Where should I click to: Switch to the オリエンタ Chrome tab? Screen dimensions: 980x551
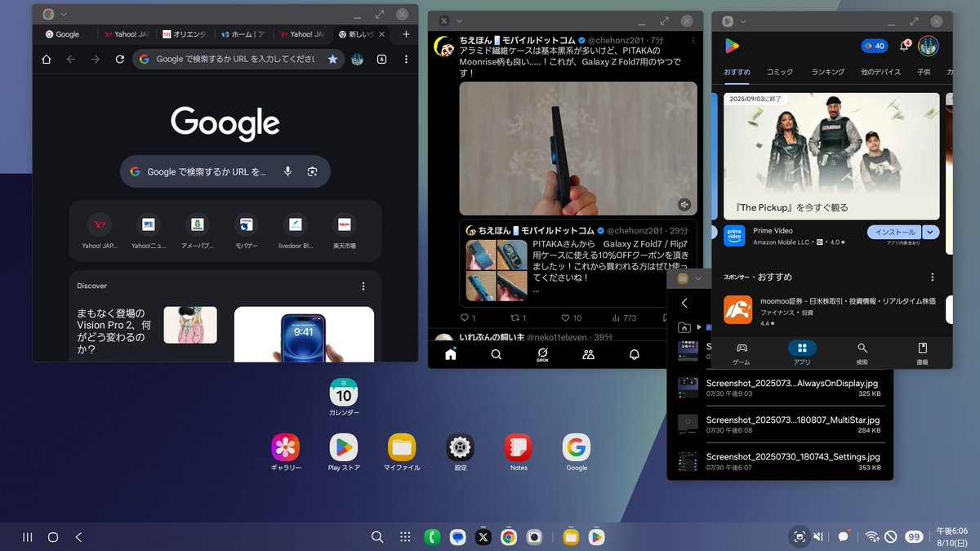point(187,34)
